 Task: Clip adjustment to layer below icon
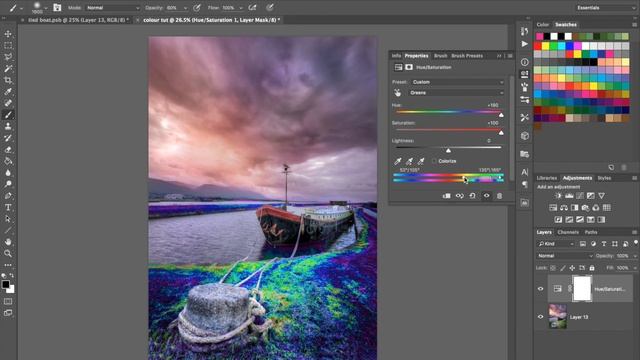click(447, 196)
